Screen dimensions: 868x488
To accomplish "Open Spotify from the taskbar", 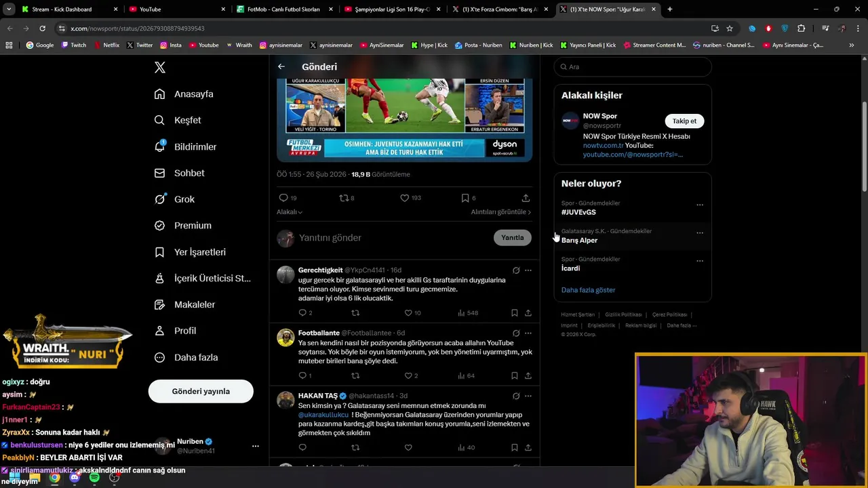I will [x=94, y=478].
